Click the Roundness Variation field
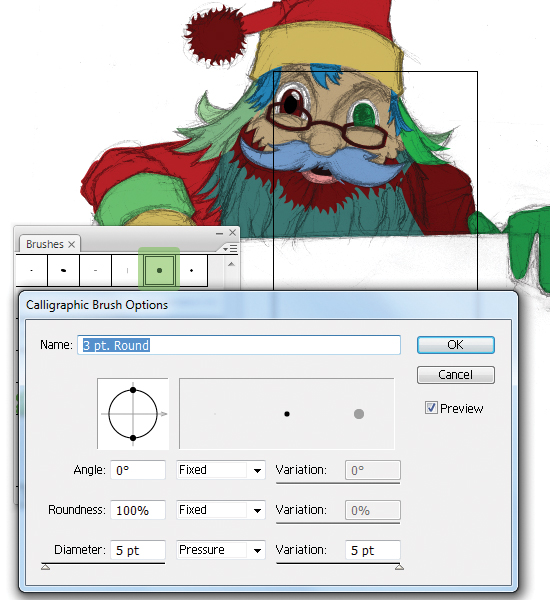This screenshot has width=550, height=600. point(373,510)
